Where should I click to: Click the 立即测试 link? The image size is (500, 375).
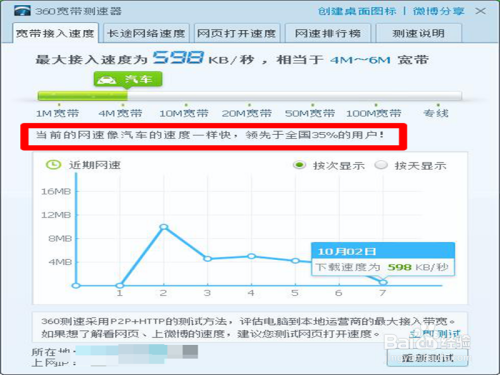[435, 333]
